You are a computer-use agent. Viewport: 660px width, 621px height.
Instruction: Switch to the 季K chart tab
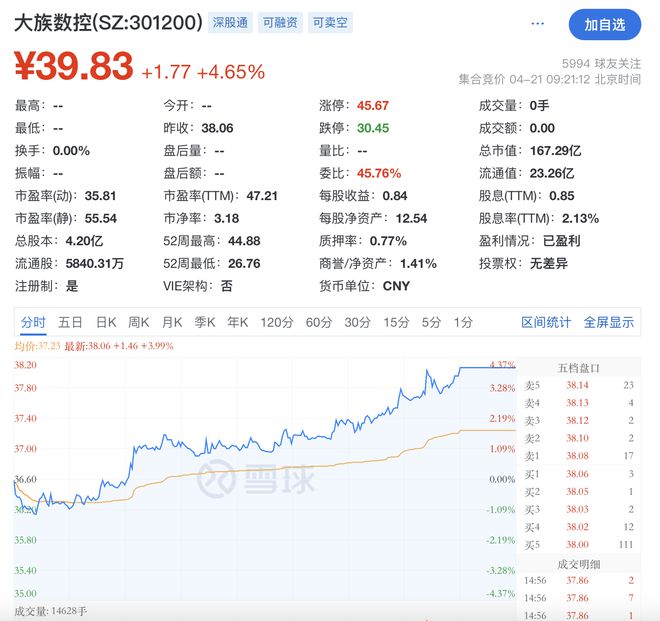(205, 322)
